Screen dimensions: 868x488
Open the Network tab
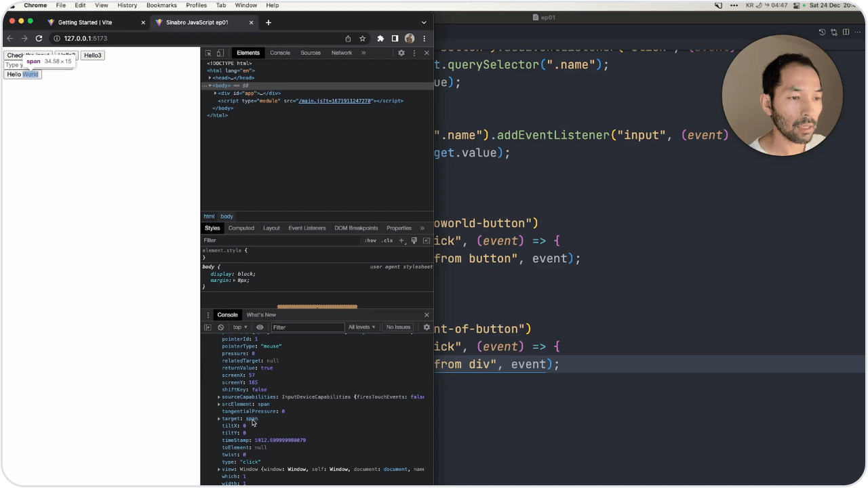point(342,53)
